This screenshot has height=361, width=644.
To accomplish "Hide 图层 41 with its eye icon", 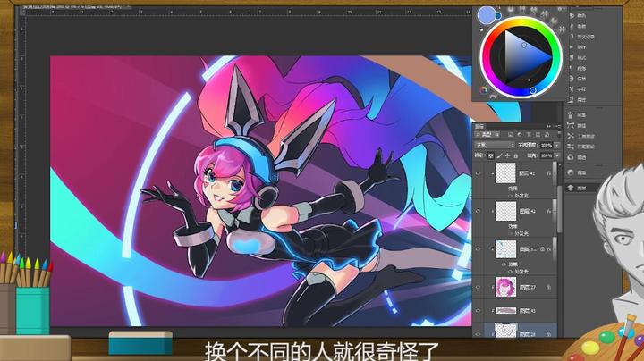I will [478, 173].
